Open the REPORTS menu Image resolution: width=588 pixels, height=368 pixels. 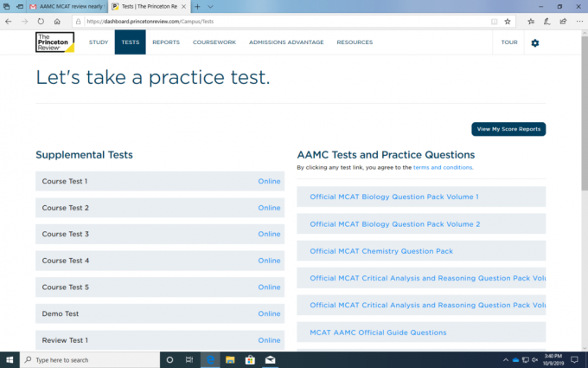click(x=166, y=42)
